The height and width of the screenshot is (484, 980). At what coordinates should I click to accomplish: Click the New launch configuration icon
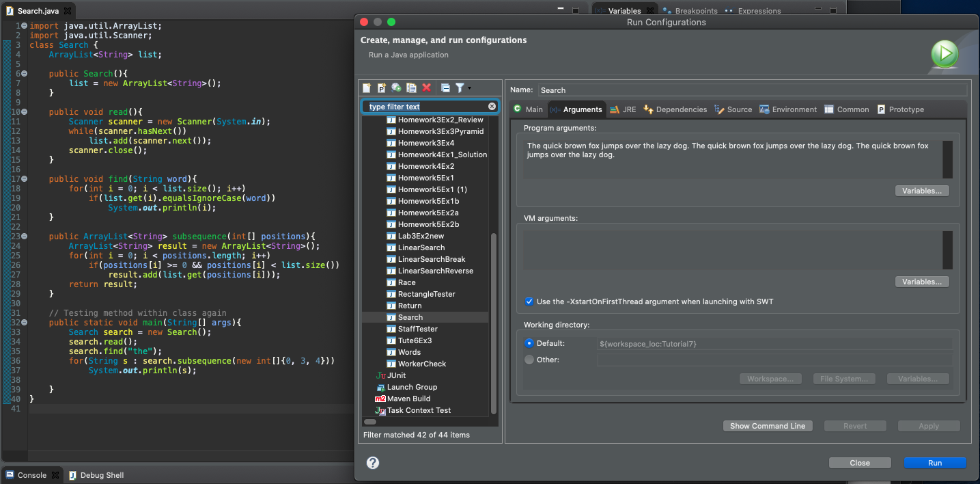coord(367,88)
